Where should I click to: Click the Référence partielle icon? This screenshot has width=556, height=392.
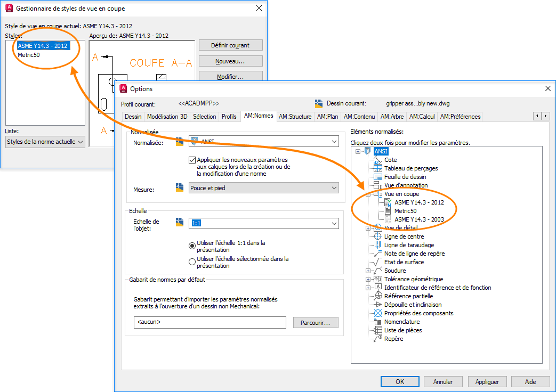[x=378, y=296]
